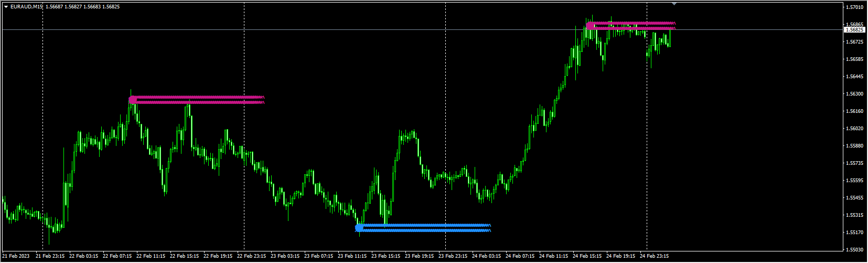The image size is (868, 263).
Task: Click the 1.56585 price scale value
Action: tap(855, 59)
